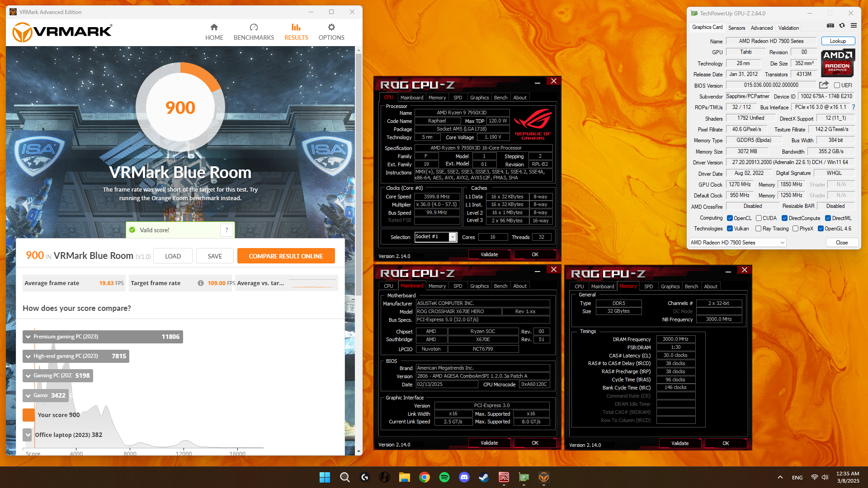The image size is (868, 488).
Task: Open Bench tab in Memory CPU-Z window
Action: 691,286
